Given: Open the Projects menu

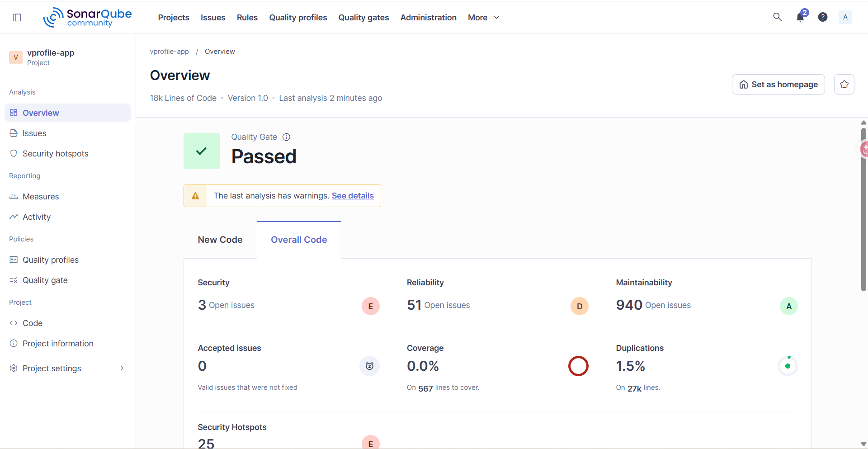Looking at the screenshot, I should [174, 18].
